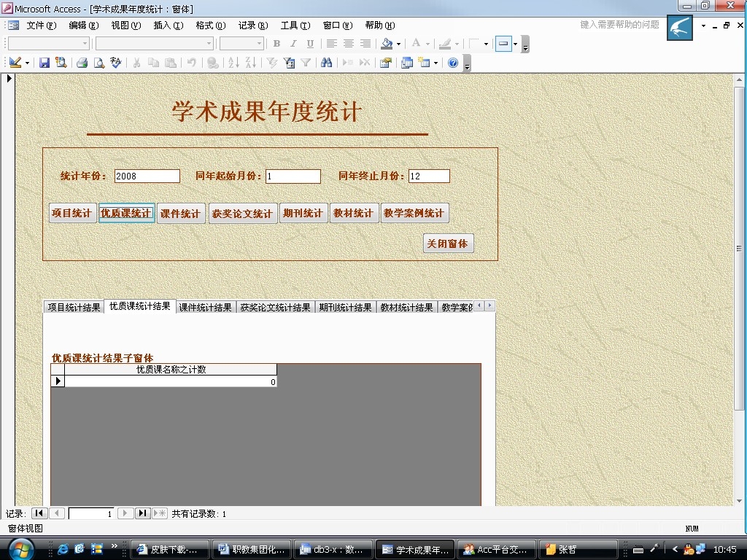
Task: Set Align Left formatting
Action: (332, 43)
